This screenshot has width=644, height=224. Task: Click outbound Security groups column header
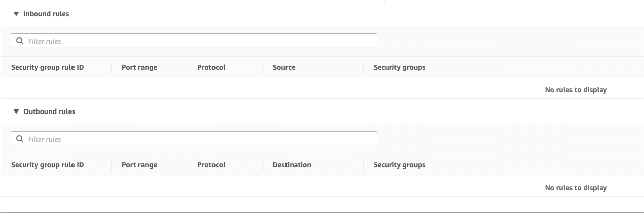click(399, 165)
